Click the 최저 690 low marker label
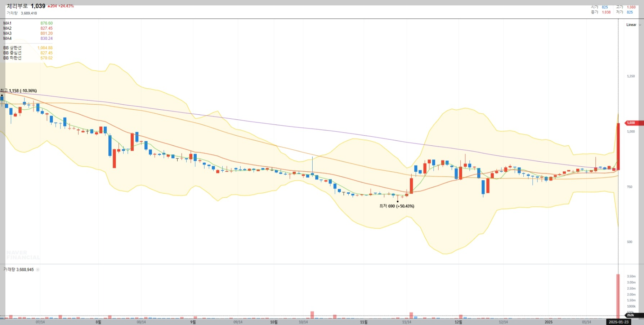 click(397, 206)
